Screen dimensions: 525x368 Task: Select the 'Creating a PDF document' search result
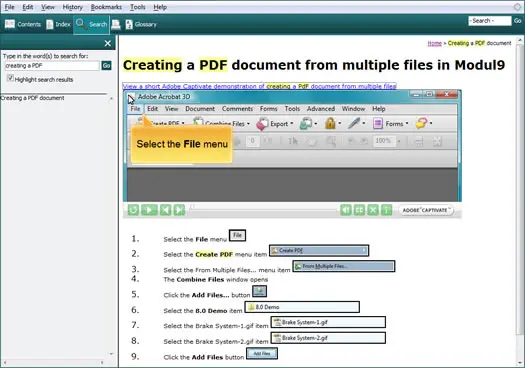click(x=32, y=98)
